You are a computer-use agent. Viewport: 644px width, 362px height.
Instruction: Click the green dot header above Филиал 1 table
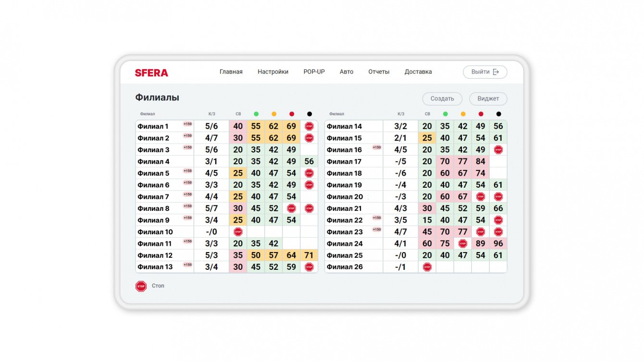pyautogui.click(x=256, y=114)
